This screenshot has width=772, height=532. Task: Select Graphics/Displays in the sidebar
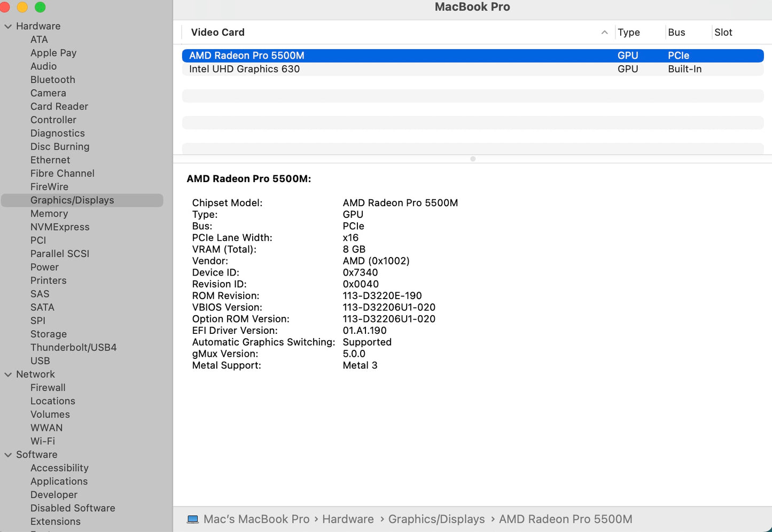72,200
